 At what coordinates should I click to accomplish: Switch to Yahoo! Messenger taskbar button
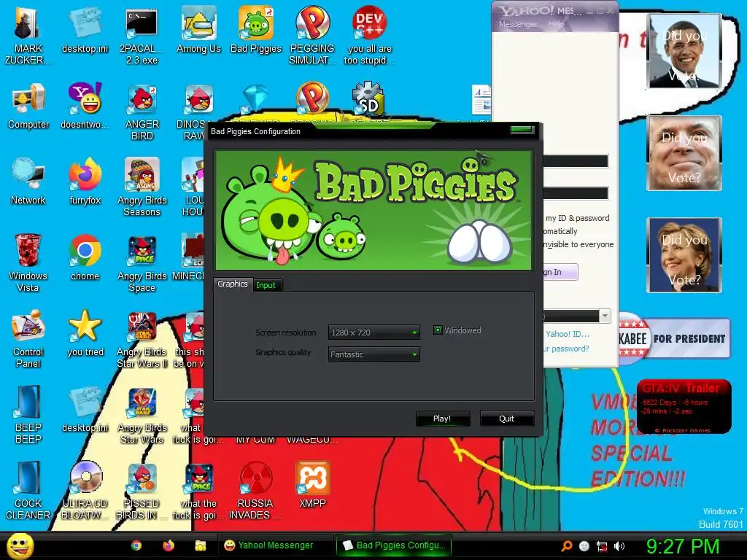pos(276,545)
